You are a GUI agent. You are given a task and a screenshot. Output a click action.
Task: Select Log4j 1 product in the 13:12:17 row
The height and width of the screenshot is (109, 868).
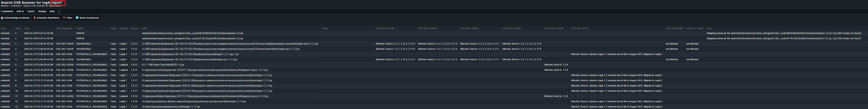(123, 102)
